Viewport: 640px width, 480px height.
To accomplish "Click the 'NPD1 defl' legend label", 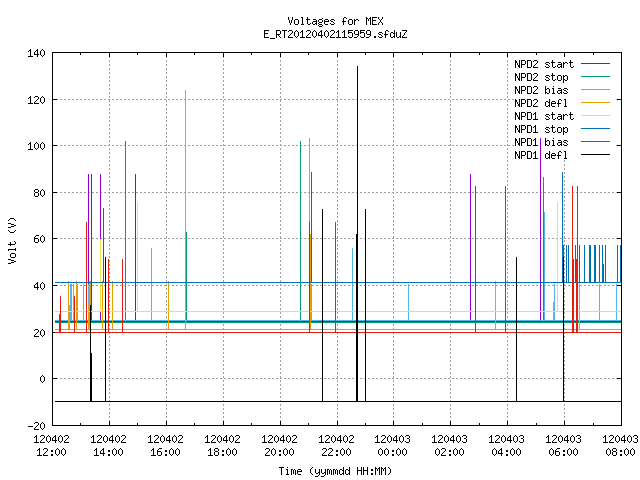I will pos(541,156).
